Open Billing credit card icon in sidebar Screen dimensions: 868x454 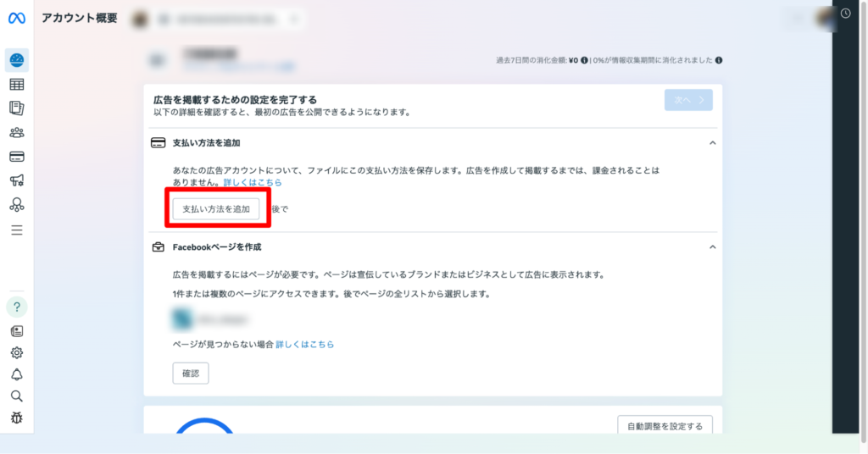pos(16,157)
